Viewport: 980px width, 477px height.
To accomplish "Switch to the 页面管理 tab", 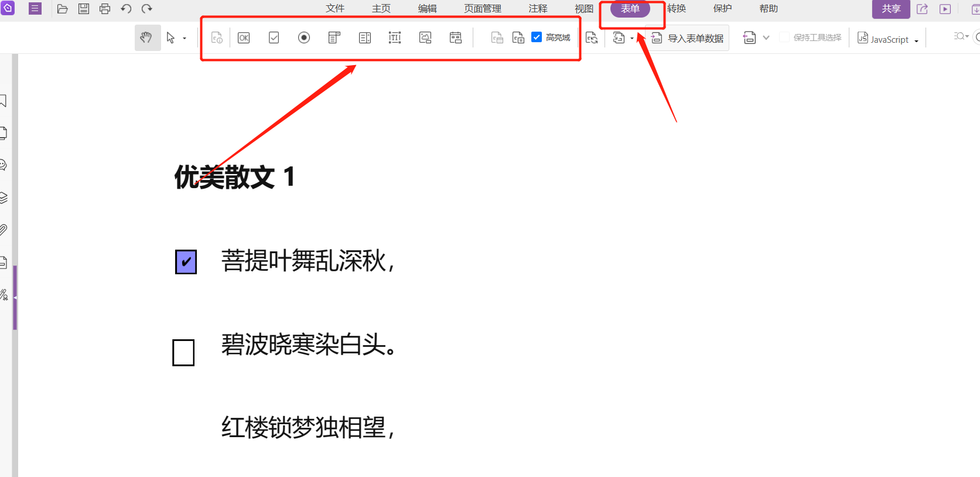I will point(483,9).
